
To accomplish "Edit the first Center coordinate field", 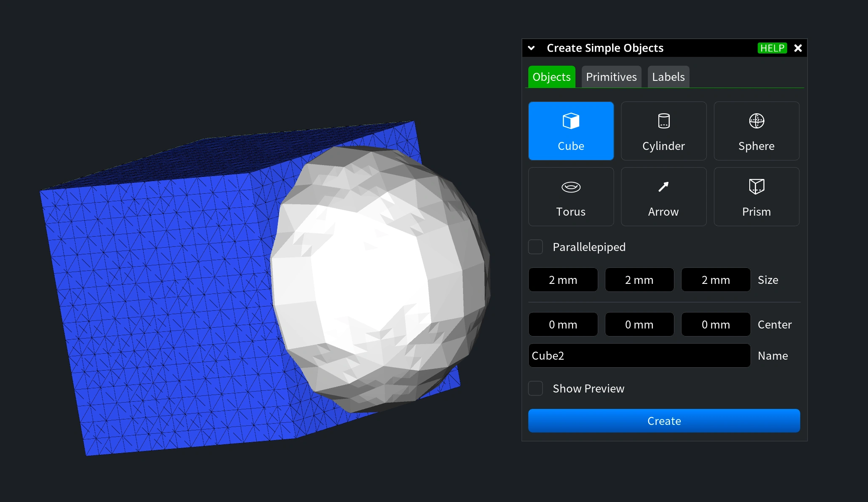I will click(563, 324).
